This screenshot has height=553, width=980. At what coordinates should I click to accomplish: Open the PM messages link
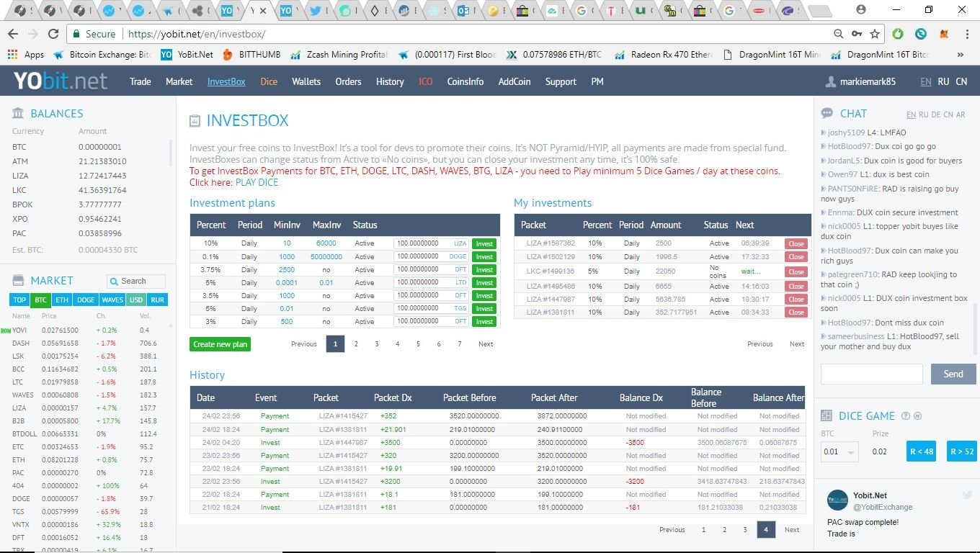(597, 81)
